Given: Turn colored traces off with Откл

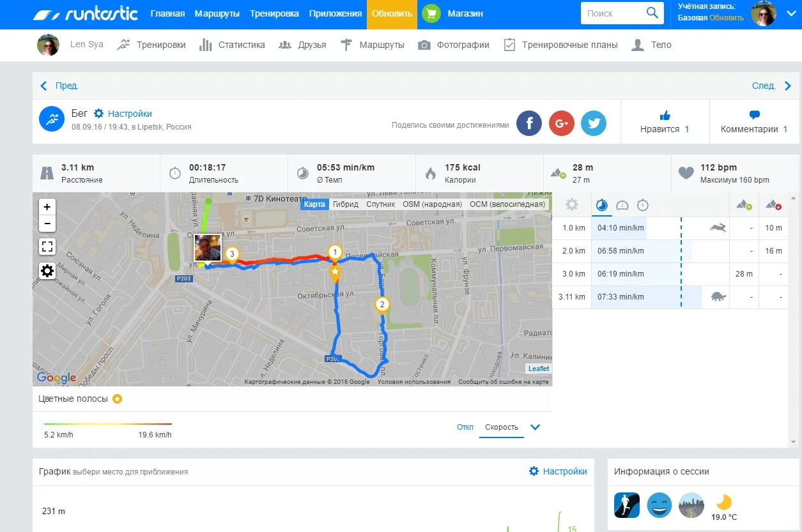Looking at the screenshot, I should [x=465, y=427].
